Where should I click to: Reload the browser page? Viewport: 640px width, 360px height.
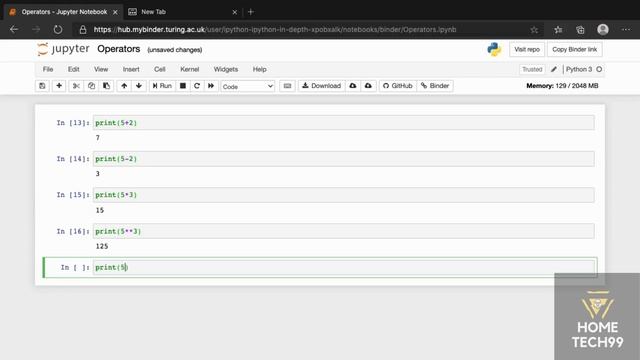(x=58, y=29)
